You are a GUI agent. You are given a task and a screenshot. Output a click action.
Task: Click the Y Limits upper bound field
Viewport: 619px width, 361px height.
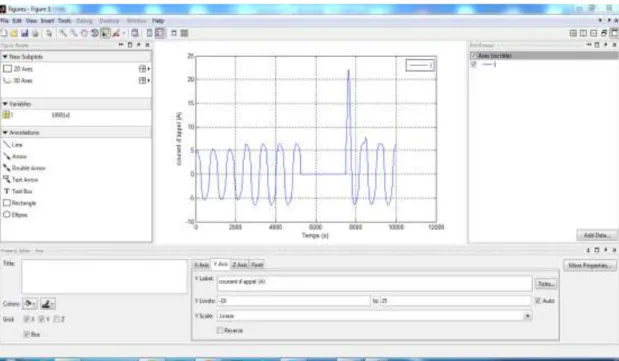456,301
